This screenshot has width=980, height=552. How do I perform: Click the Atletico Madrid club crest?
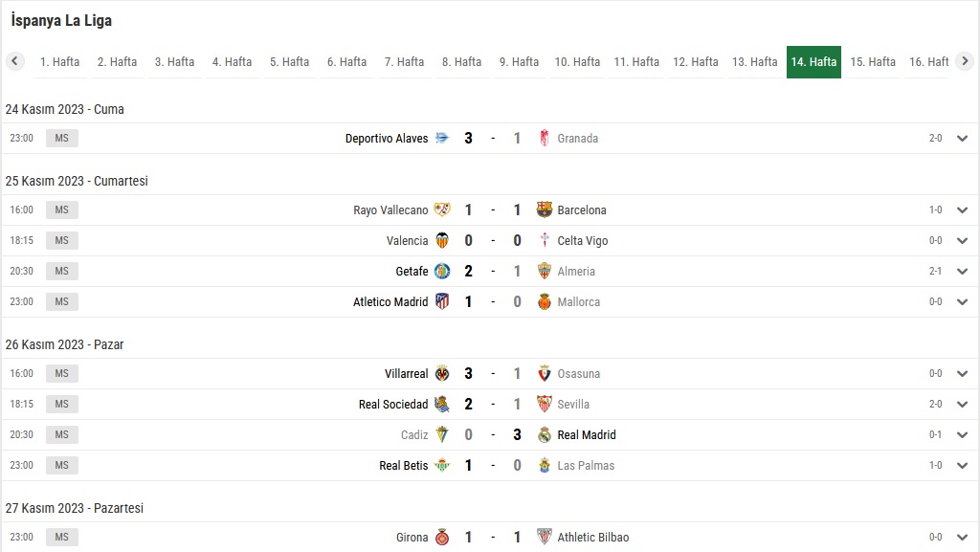coord(442,301)
